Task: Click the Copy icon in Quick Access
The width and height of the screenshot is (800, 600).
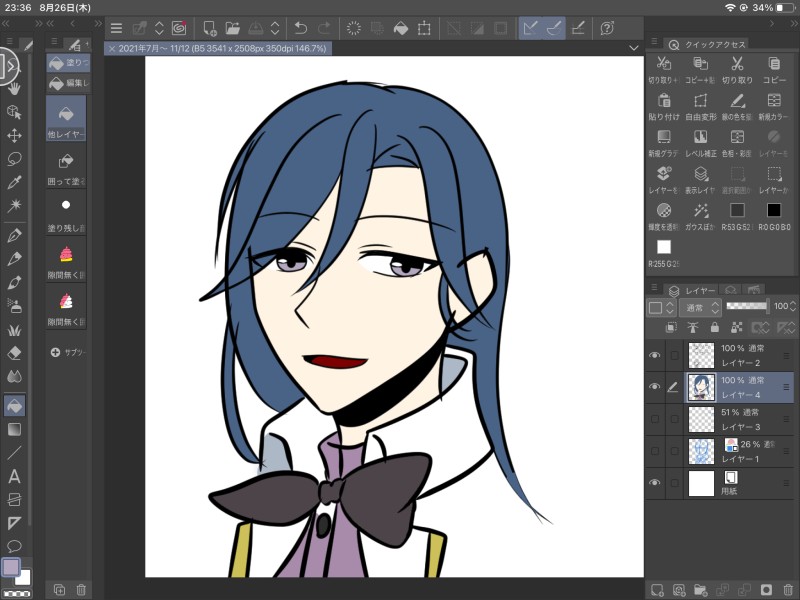Action: (774, 64)
